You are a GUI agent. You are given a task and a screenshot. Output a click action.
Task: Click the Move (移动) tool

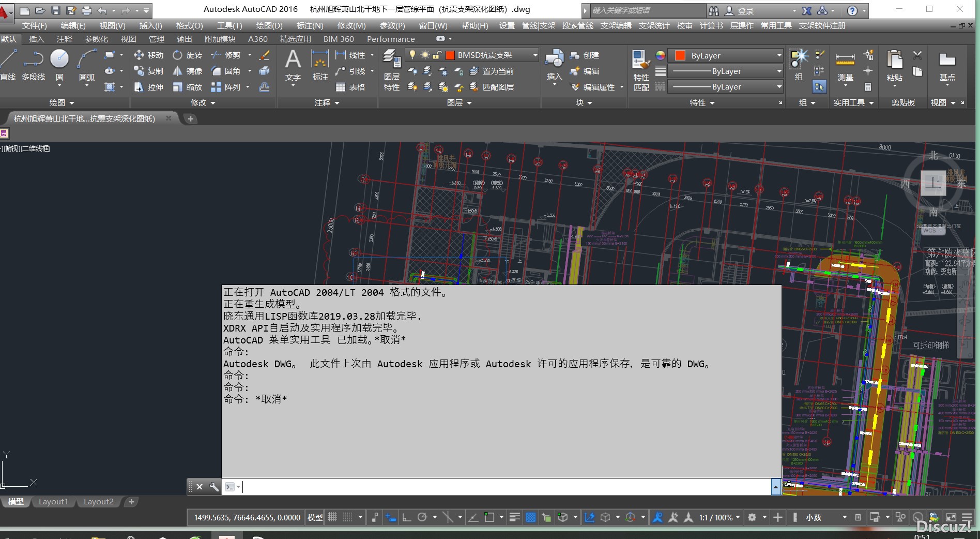148,55
